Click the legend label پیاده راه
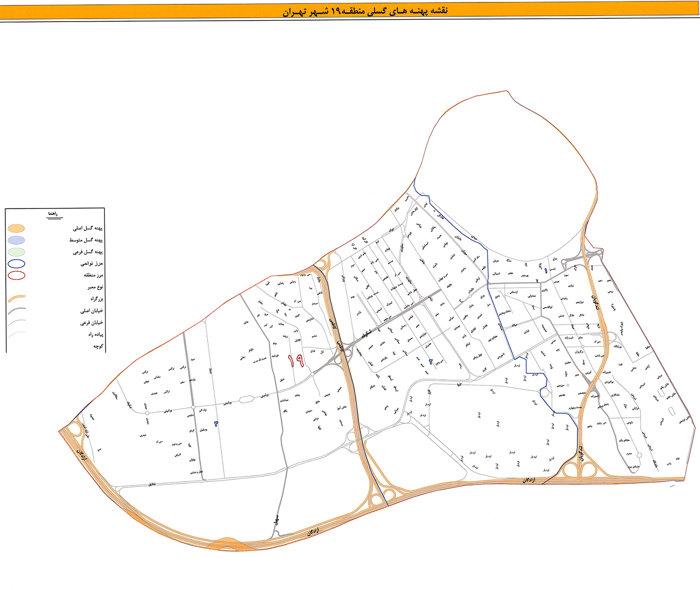Screen dimensions: 700x590 click(95, 334)
